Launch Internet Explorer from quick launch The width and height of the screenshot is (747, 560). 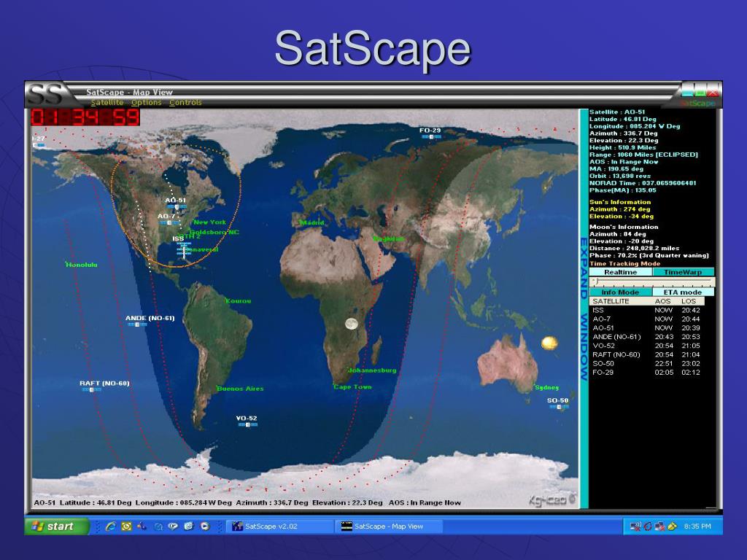click(x=111, y=526)
